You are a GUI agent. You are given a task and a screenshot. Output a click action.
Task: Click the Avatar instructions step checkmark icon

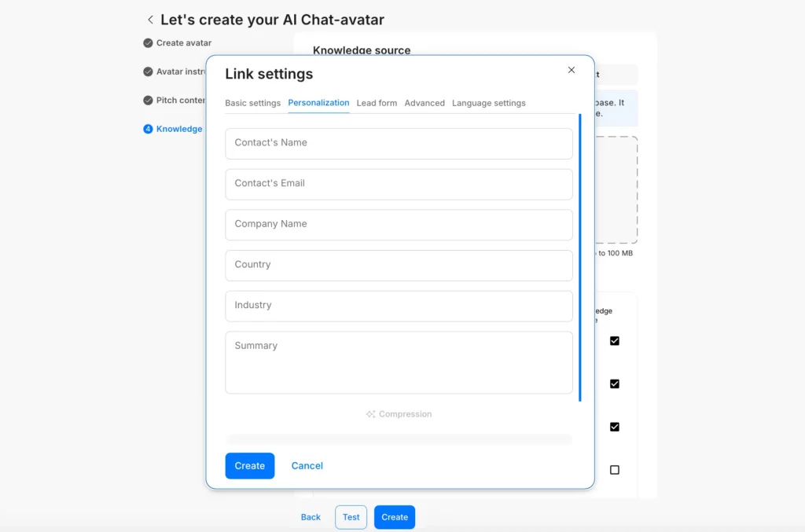pos(148,72)
